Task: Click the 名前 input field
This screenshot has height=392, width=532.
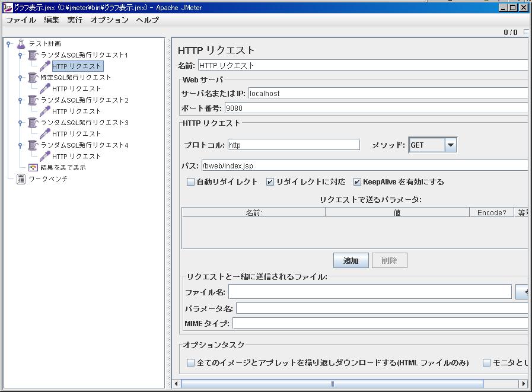Action: tap(363, 65)
